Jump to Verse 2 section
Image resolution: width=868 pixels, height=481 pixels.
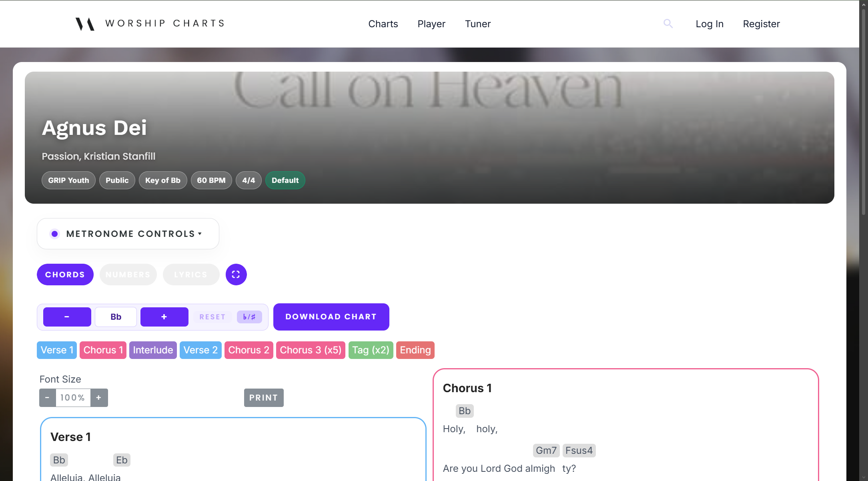coord(200,350)
